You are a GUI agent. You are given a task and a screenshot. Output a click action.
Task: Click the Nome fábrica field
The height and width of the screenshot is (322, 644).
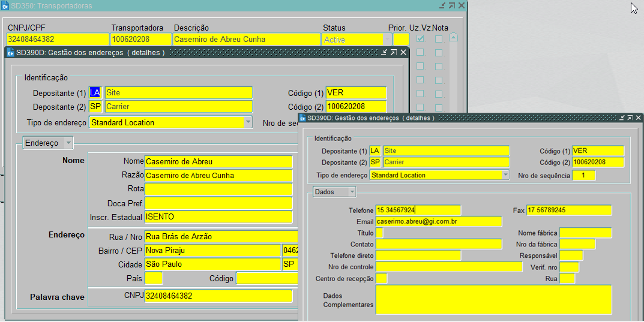tap(586, 233)
